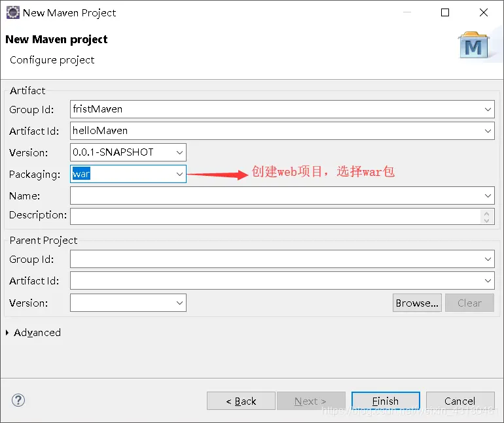Open Parent Project Artifact Id dropdown arrow
504x423 pixels.
[488, 280]
